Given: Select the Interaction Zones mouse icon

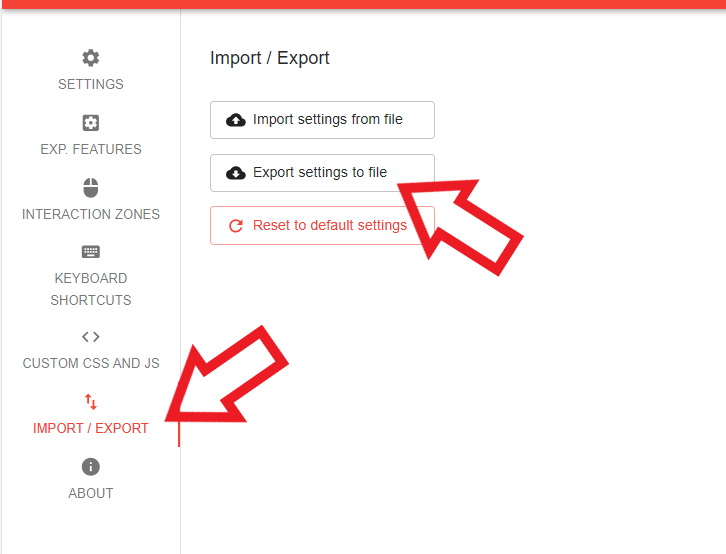Looking at the screenshot, I should click(91, 187).
